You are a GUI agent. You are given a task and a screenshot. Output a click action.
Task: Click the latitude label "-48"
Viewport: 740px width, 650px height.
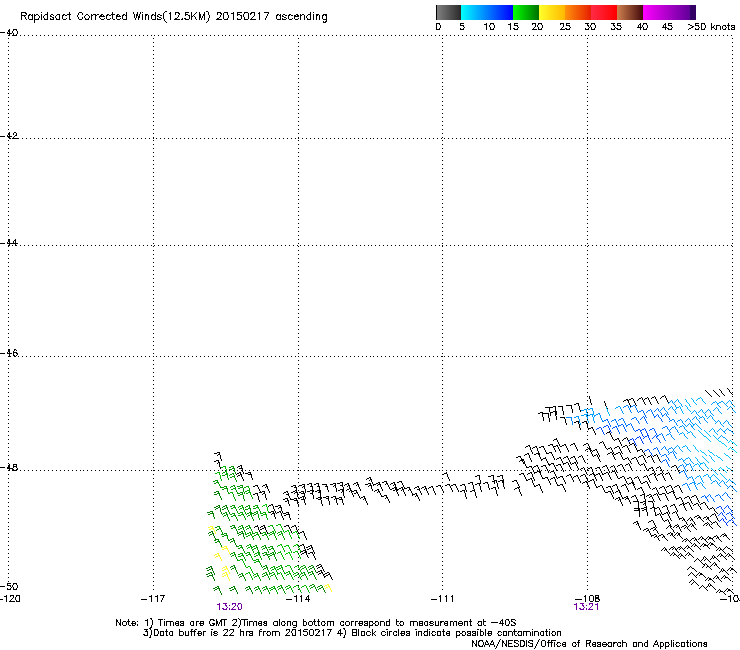pos(9,467)
